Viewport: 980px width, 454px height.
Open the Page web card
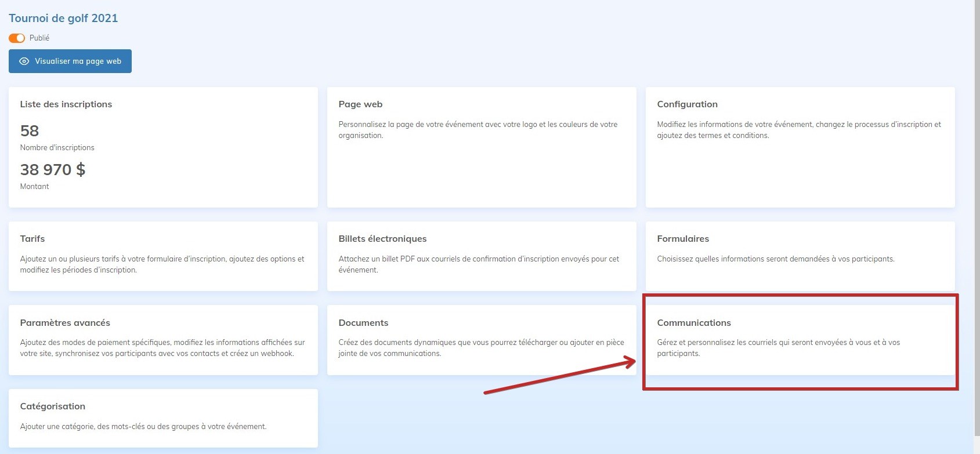click(x=482, y=147)
